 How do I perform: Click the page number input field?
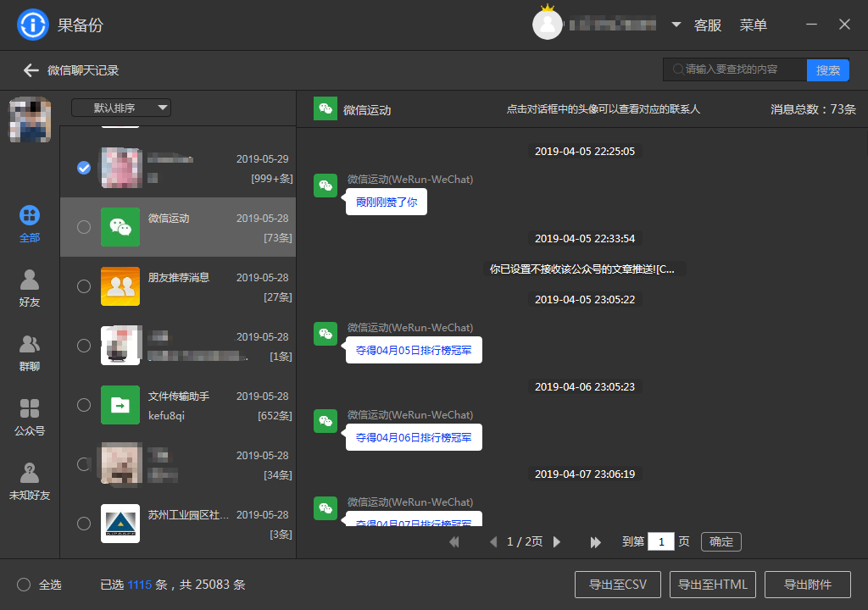(x=661, y=541)
